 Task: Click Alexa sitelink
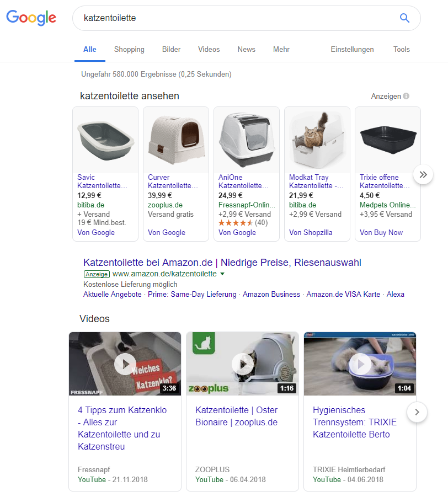396,294
